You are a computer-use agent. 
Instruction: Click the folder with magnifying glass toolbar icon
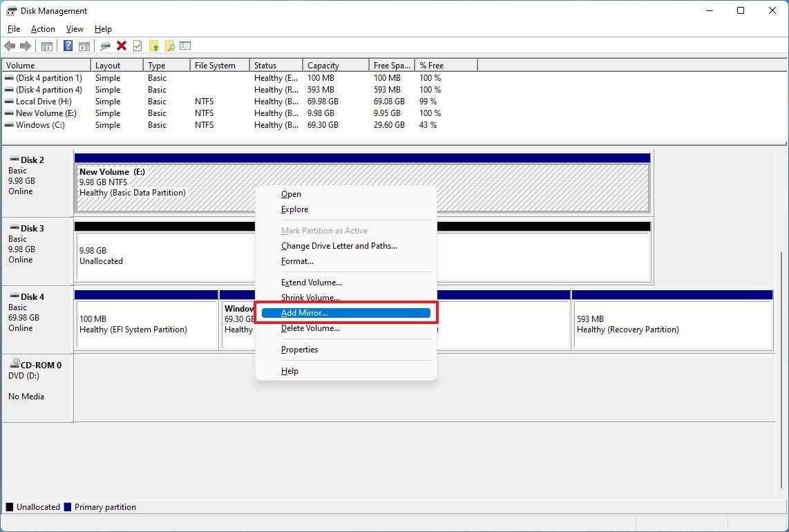(x=169, y=46)
